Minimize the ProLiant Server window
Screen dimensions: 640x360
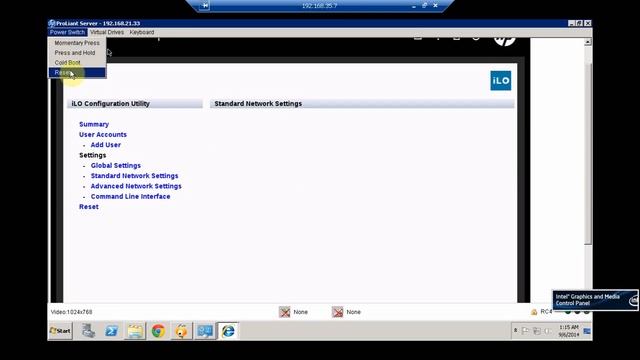pyautogui.click(x=571, y=24)
